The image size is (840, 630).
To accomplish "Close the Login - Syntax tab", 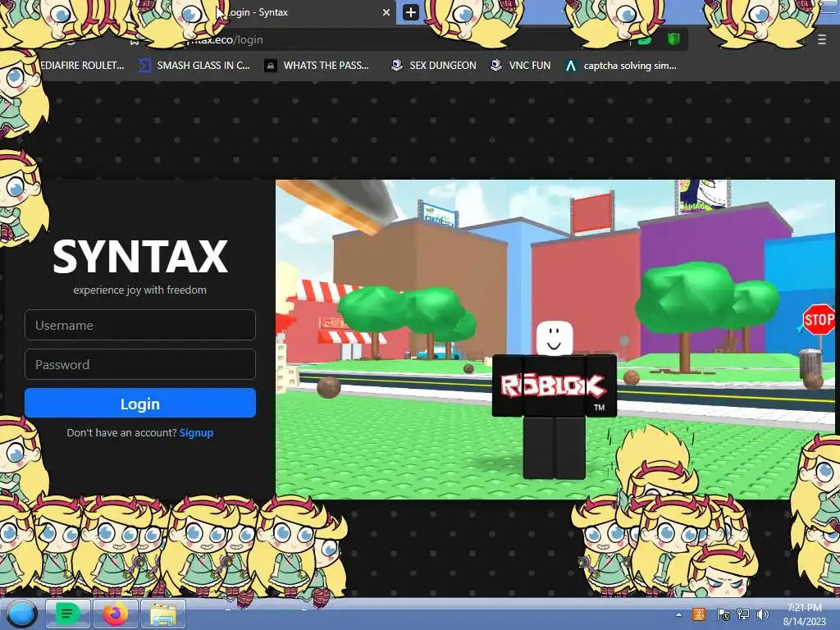I will [x=386, y=11].
